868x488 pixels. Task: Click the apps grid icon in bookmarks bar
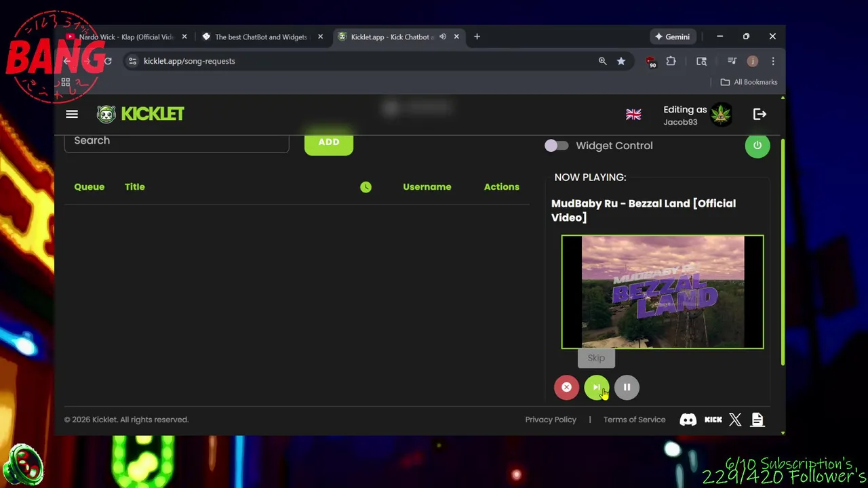[x=66, y=82]
